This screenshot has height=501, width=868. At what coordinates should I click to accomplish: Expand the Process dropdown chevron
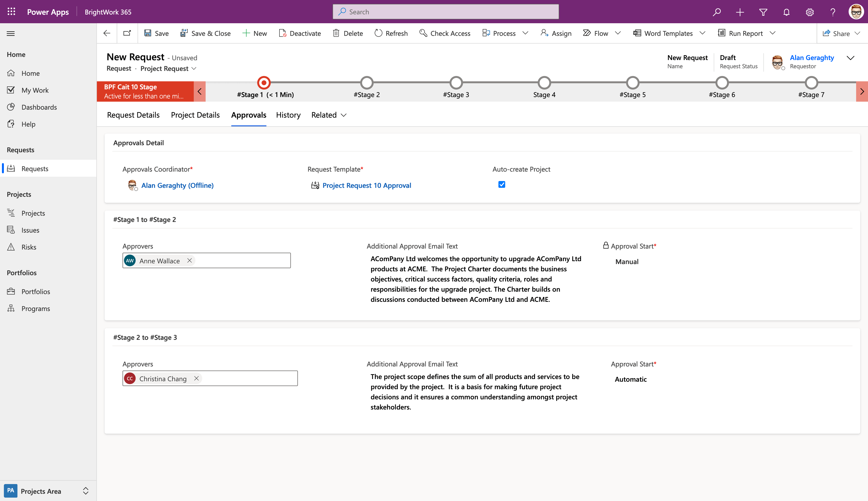(525, 33)
